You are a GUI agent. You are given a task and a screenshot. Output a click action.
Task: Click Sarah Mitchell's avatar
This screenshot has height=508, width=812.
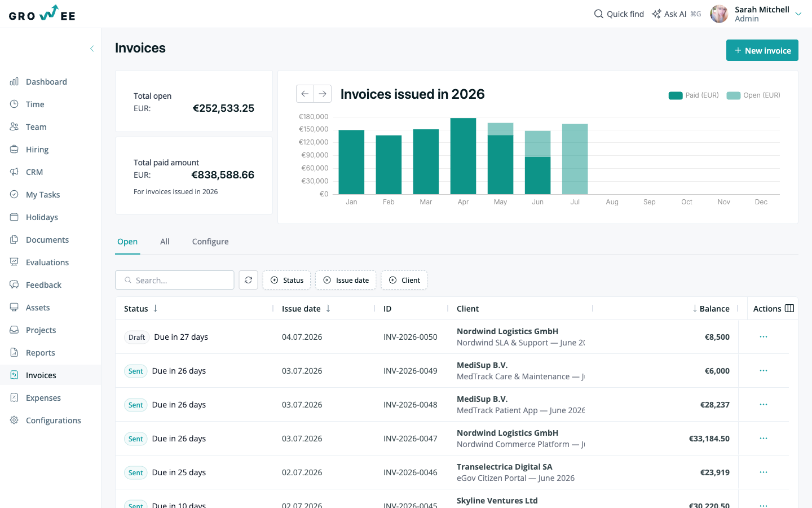point(719,14)
